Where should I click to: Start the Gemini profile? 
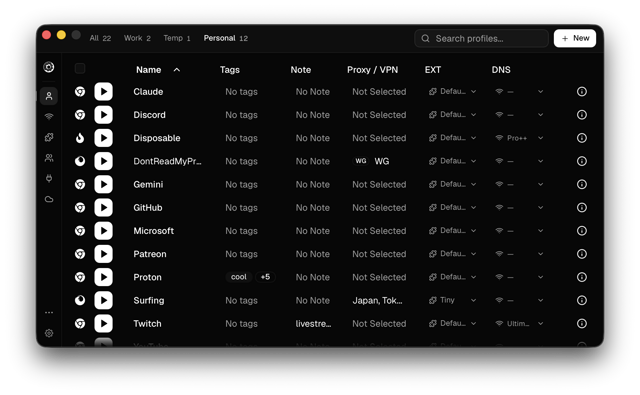(104, 184)
